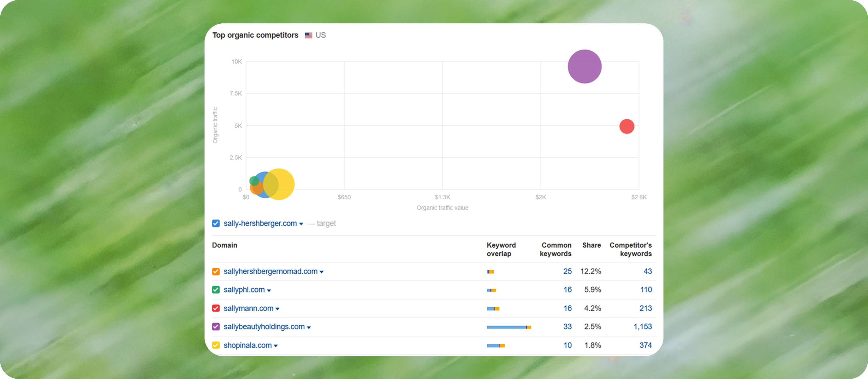Click the Top organic competitors title

pos(255,35)
